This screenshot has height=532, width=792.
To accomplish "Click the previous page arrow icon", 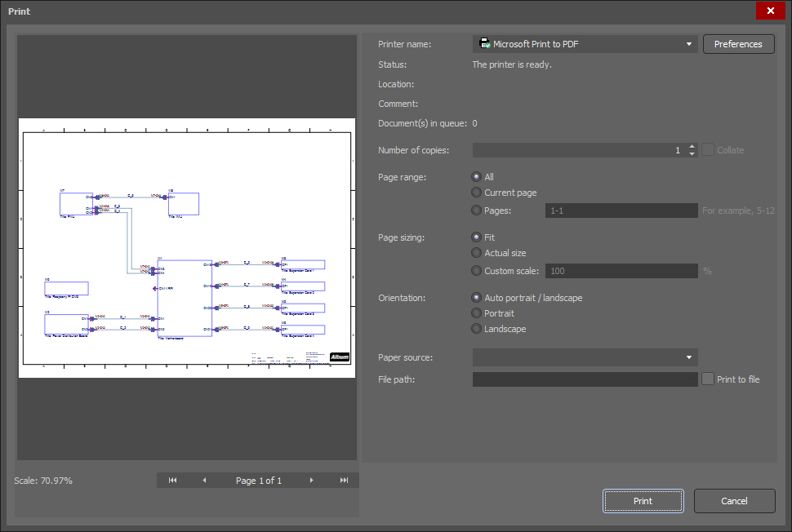I will pyautogui.click(x=206, y=480).
